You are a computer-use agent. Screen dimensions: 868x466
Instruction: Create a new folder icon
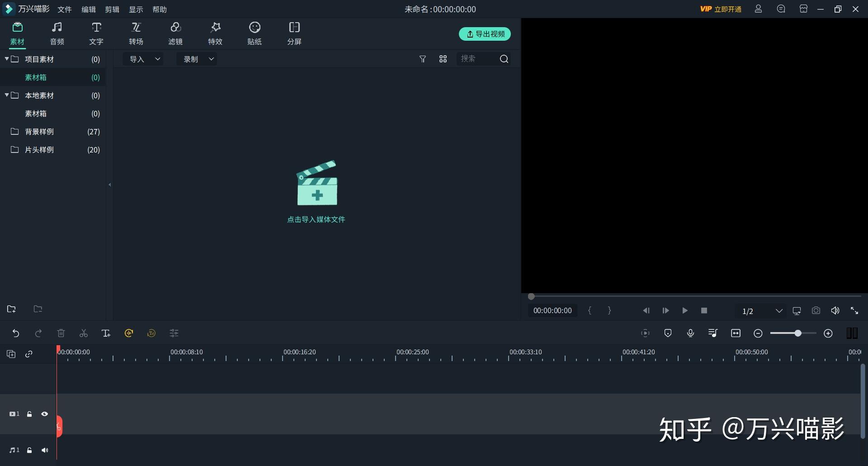point(11,309)
